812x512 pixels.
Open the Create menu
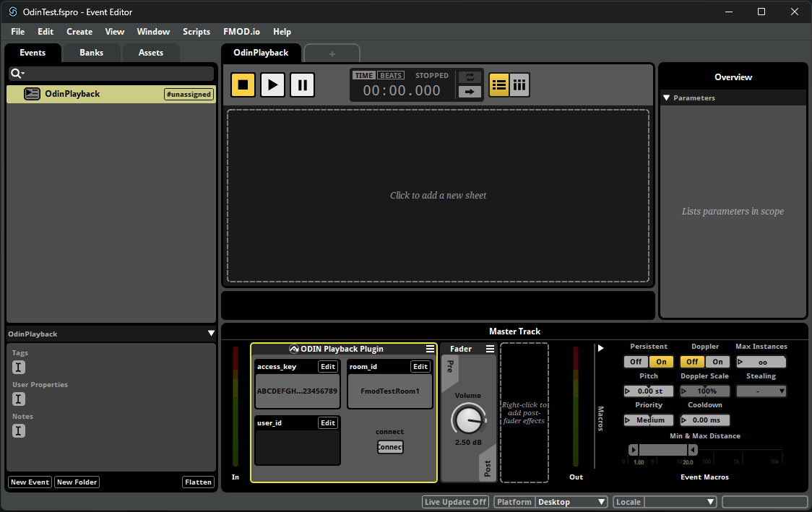(79, 32)
